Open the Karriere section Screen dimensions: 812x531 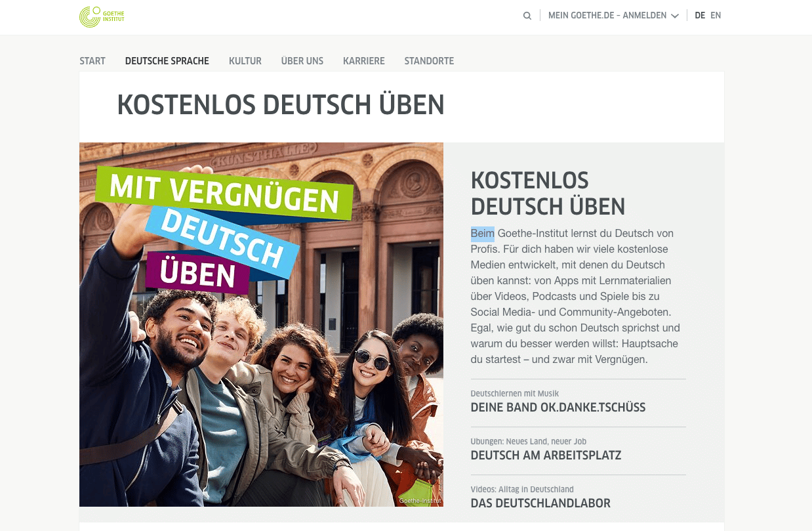point(364,61)
